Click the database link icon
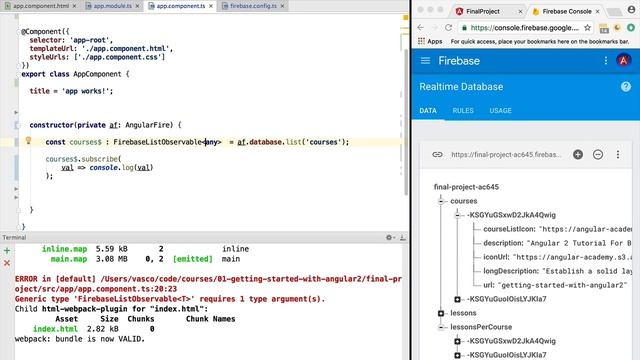 click(437, 154)
